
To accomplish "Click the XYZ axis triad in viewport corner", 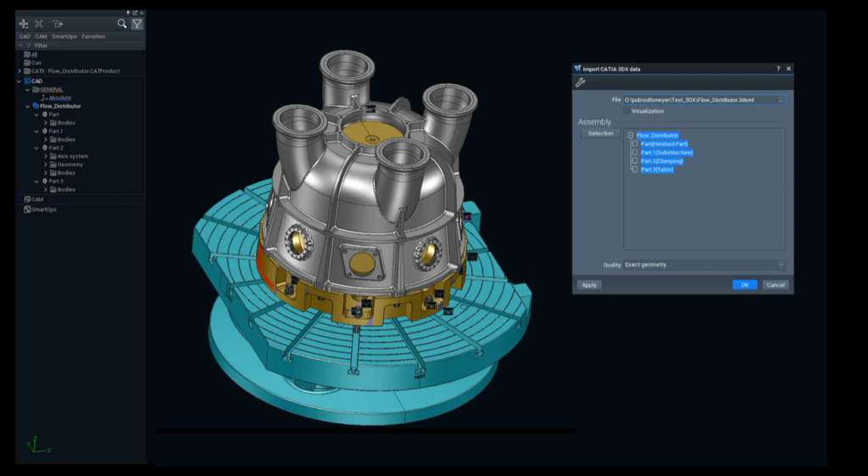I will [x=37, y=445].
